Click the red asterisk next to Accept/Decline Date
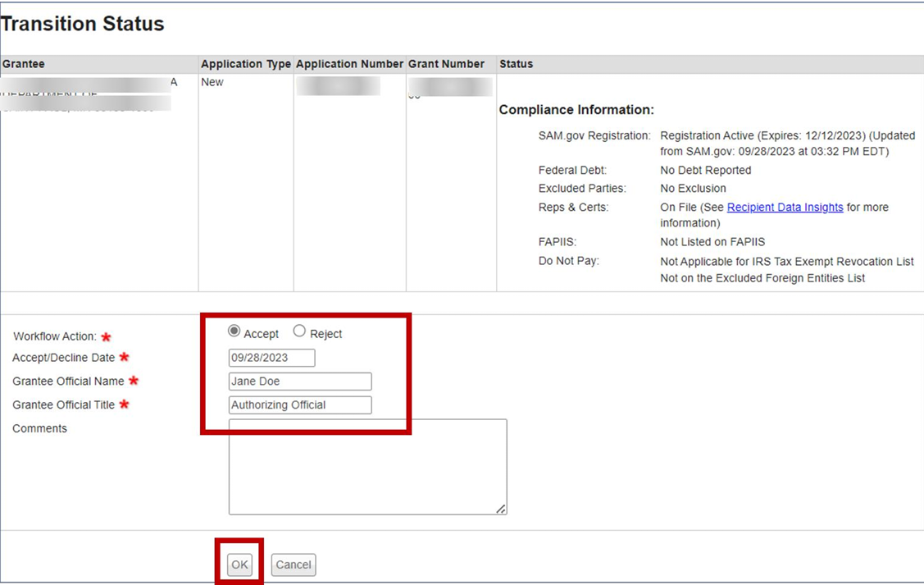 (124, 357)
